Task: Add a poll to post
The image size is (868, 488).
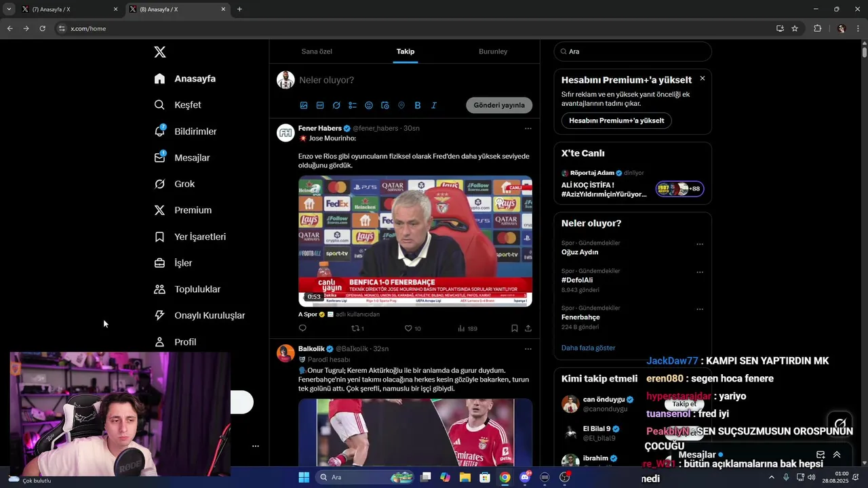Action: pyautogui.click(x=353, y=105)
